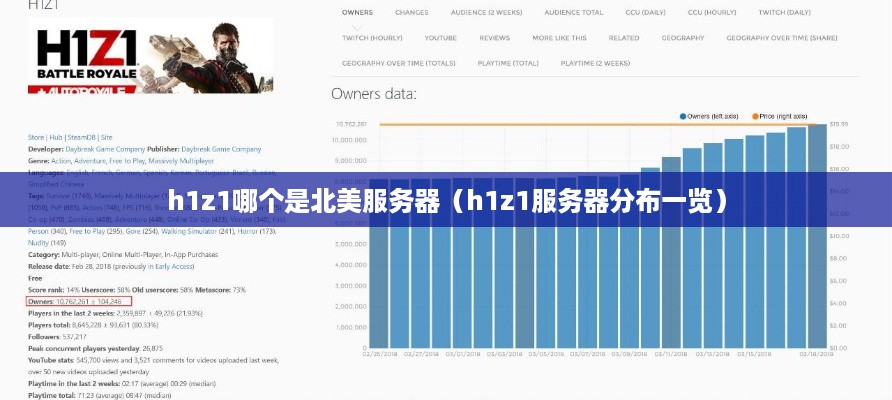Open the REVIEWS tab
This screenshot has height=400, width=892.
coord(494,38)
